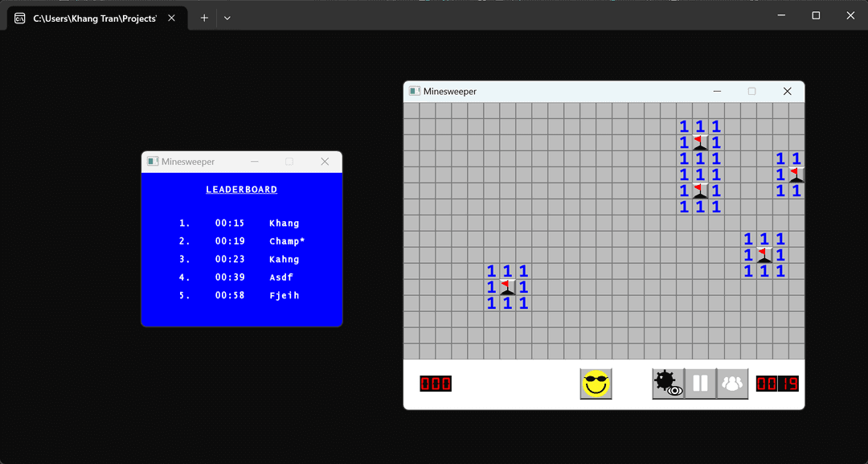Toggle the flag in the middle-right cell cluster

click(x=763, y=255)
